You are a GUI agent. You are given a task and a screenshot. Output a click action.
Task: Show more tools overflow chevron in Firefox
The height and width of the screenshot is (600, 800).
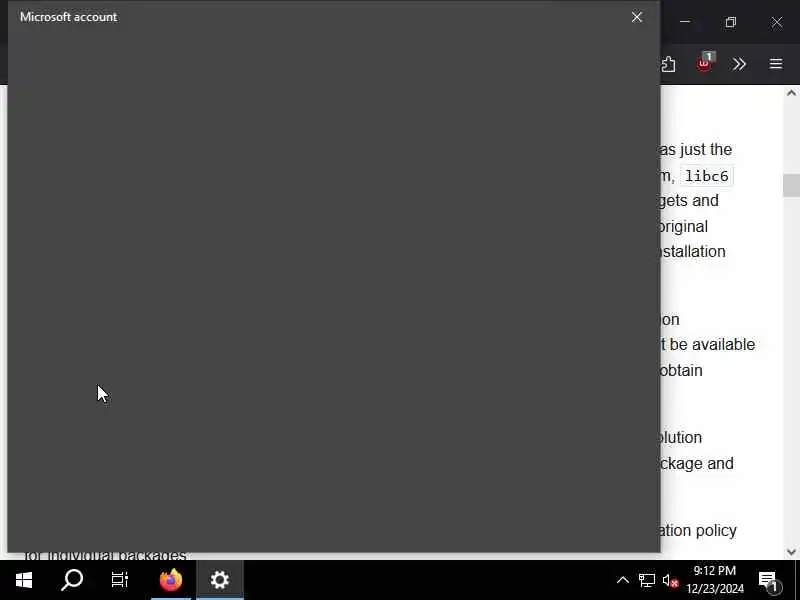click(739, 64)
